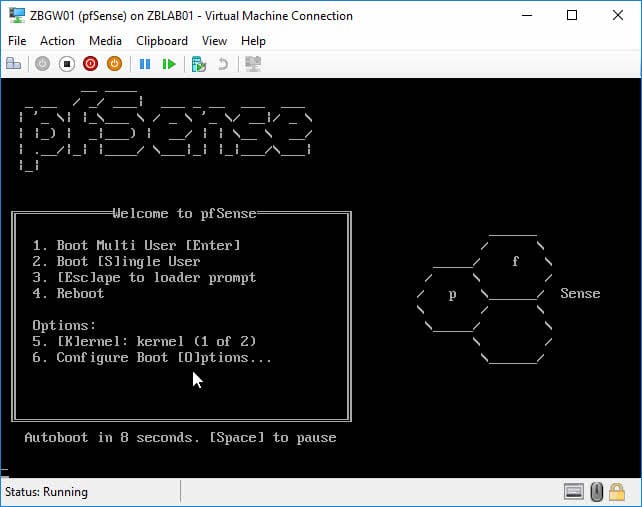The width and height of the screenshot is (642, 507).
Task: Maximize the Virtual Machine Connection window
Action: pos(572,16)
